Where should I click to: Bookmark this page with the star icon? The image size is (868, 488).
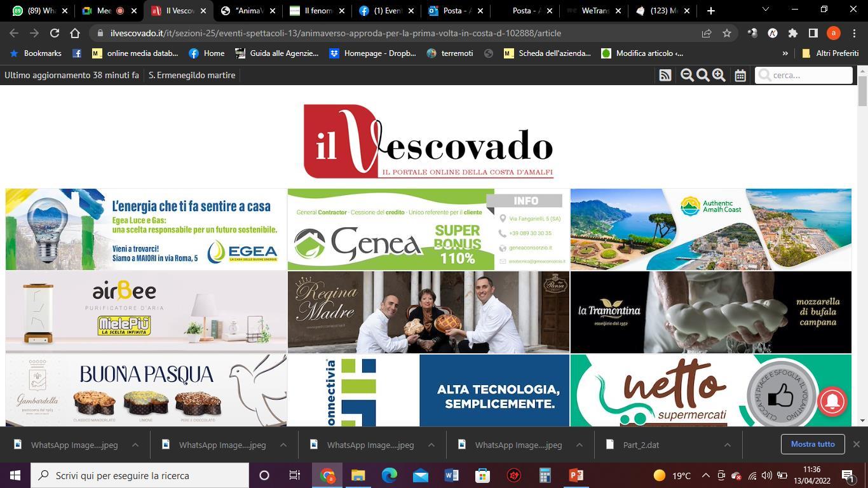click(727, 33)
